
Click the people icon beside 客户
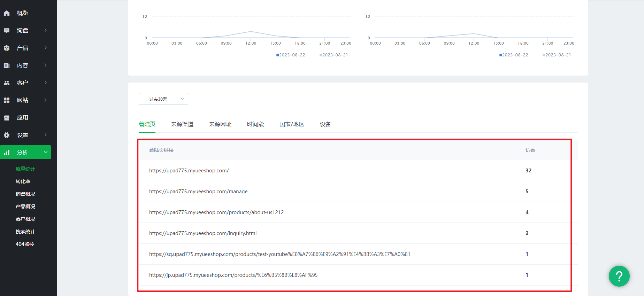click(x=7, y=83)
